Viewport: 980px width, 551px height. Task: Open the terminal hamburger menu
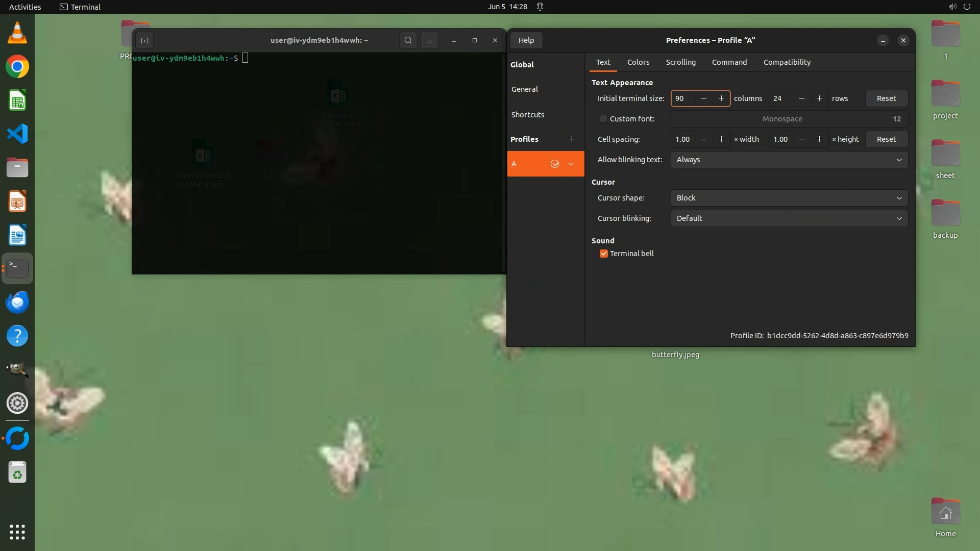coord(430,40)
